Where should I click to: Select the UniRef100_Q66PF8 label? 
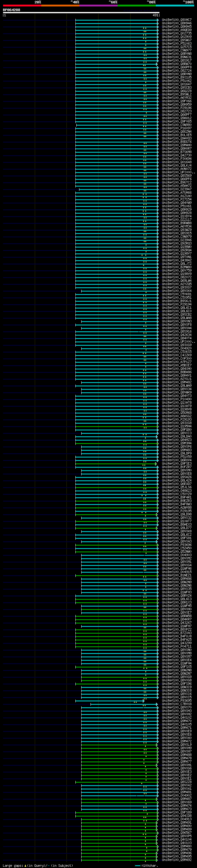click(x=176, y=67)
